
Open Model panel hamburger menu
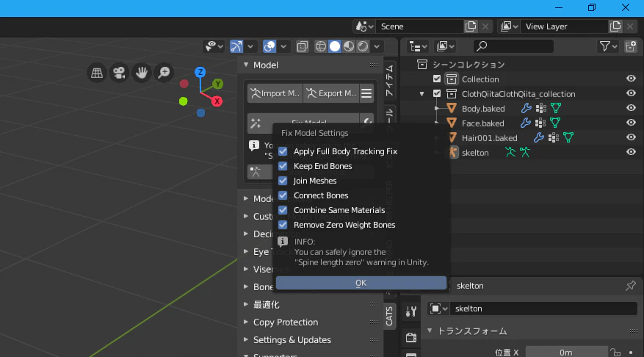[x=366, y=93]
